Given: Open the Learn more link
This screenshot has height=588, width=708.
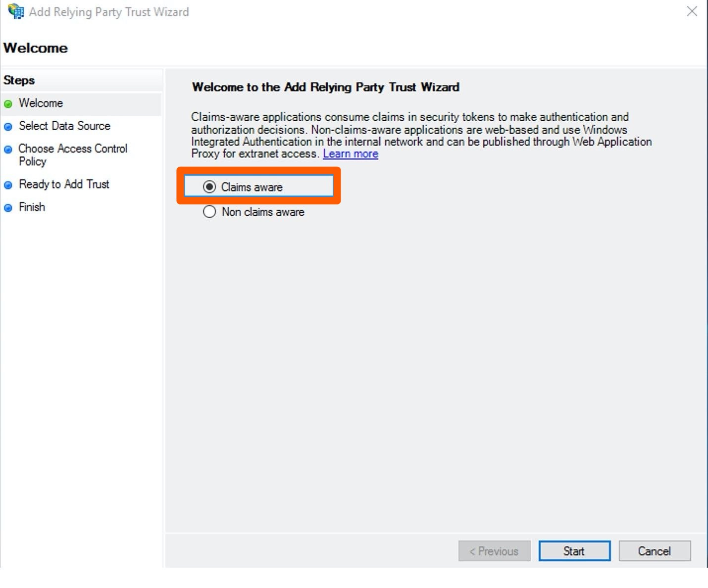Looking at the screenshot, I should (x=350, y=154).
